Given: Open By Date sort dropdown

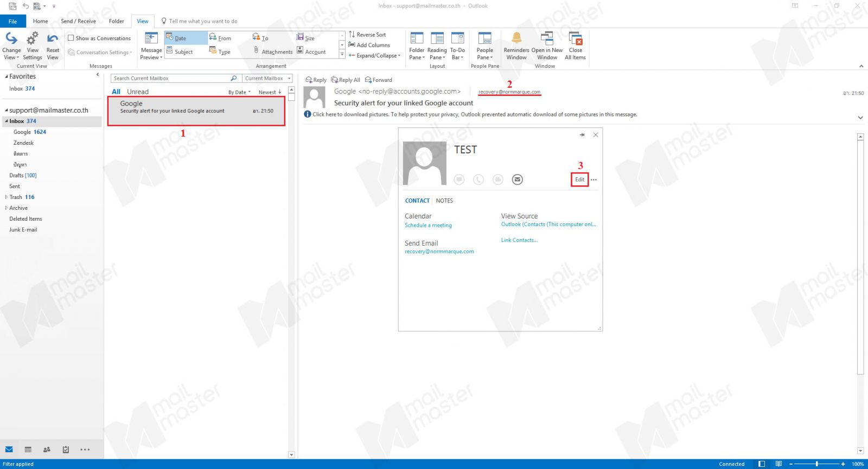Looking at the screenshot, I should [239, 92].
